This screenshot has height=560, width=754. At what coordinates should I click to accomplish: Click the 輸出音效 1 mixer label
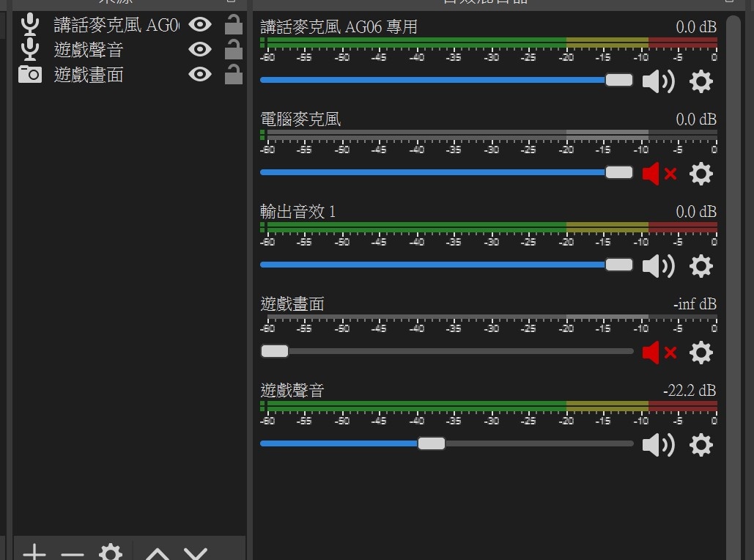[297, 212]
